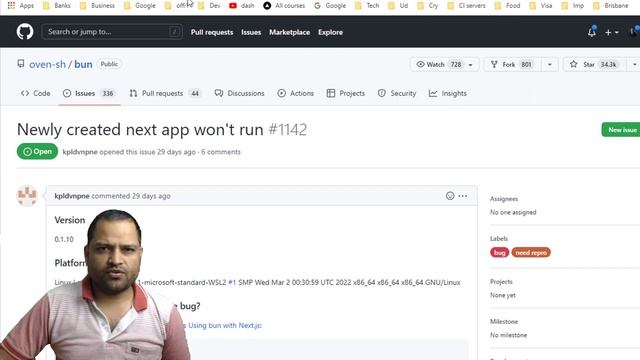The image size is (640, 360).
Task: Open Explore in the top navigation
Action: click(331, 32)
